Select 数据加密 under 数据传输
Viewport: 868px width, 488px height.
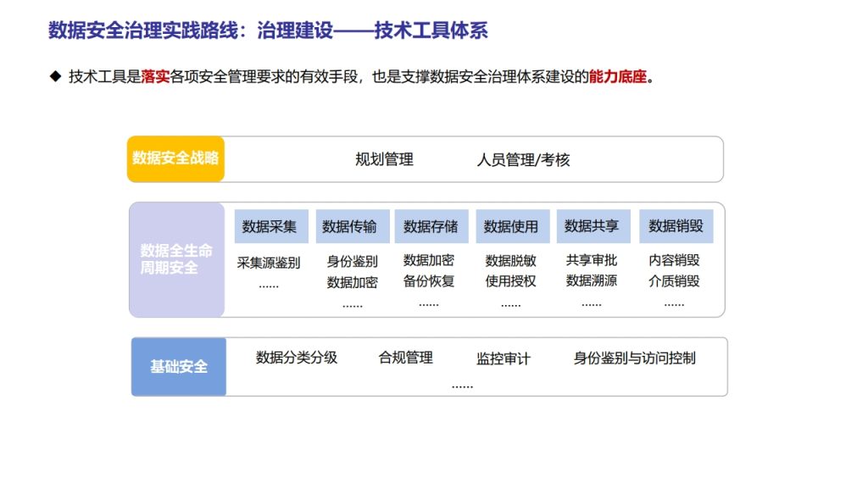(352, 283)
